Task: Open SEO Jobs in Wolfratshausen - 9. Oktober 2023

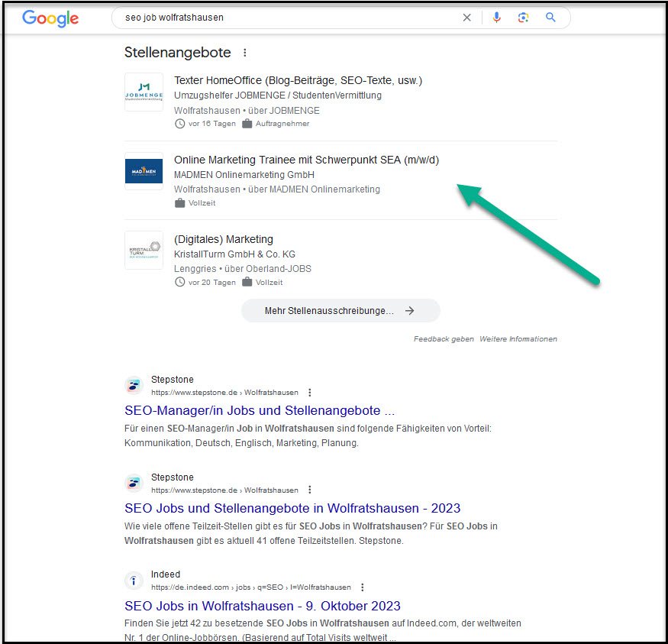Action: pyautogui.click(x=263, y=606)
